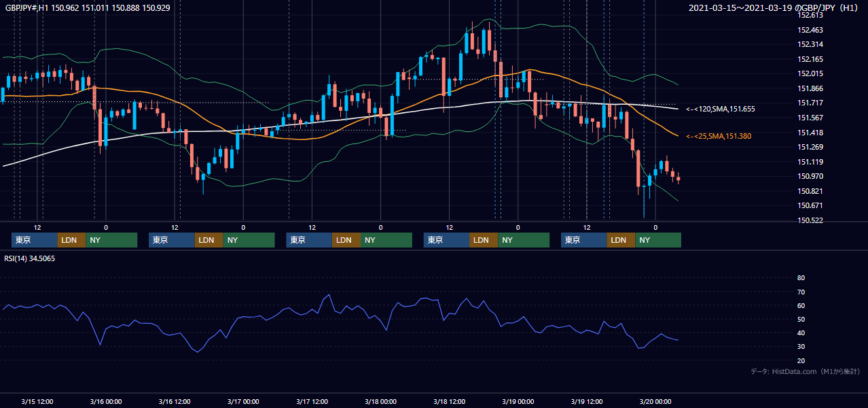Click RSI scale value 20

(801, 360)
